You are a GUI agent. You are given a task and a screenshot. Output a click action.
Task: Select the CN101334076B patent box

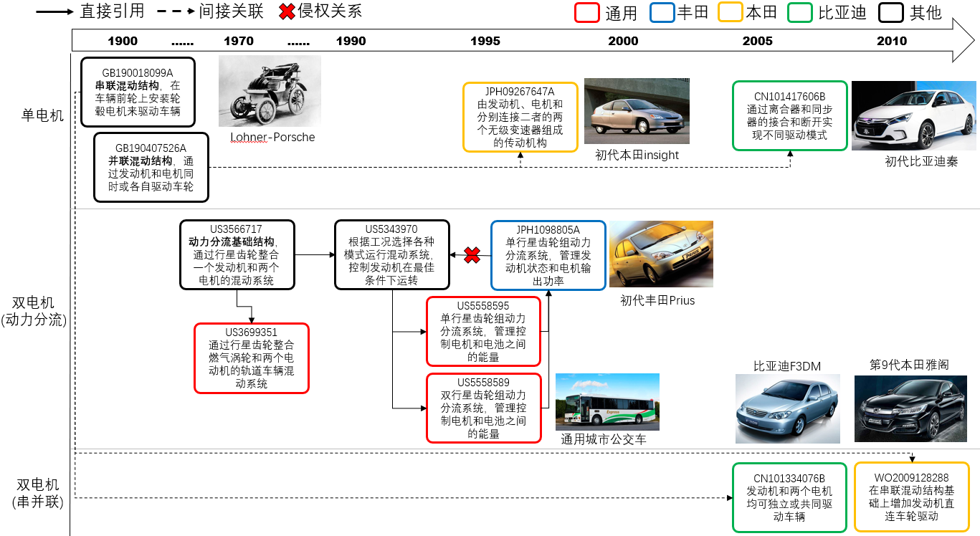[790, 497]
